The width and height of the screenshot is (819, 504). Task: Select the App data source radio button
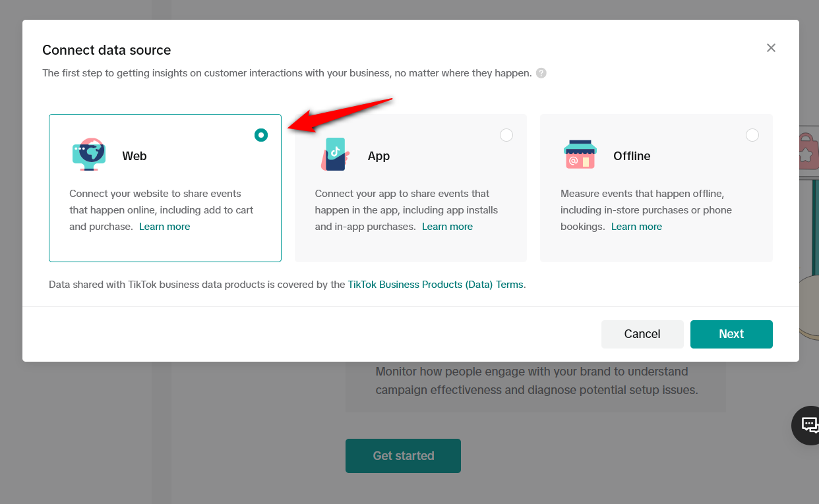click(506, 135)
